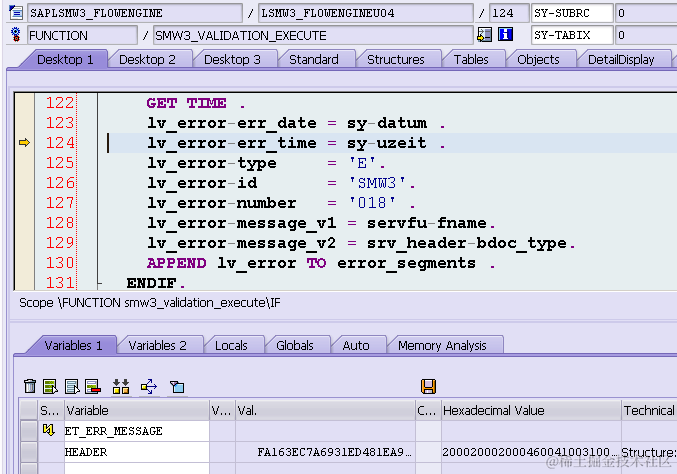The width and height of the screenshot is (677, 474).
Task: Click the SMW3_VALIDATION_EXECUTE field
Action: pyautogui.click(x=313, y=35)
